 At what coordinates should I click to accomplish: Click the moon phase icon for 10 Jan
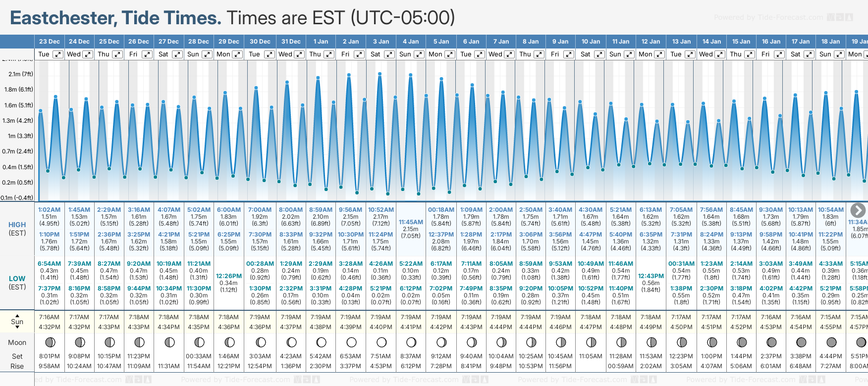click(591, 342)
